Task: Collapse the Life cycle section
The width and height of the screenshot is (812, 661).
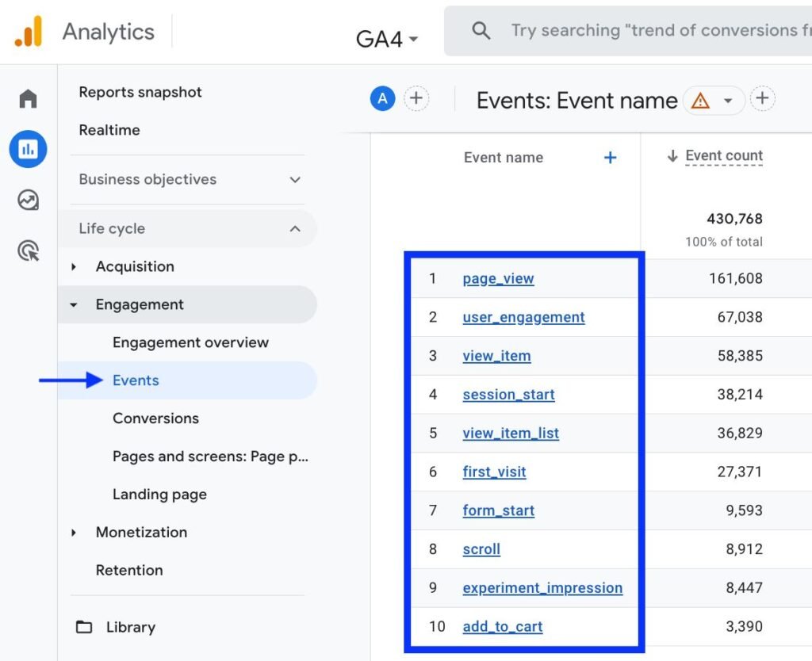Action: point(295,229)
